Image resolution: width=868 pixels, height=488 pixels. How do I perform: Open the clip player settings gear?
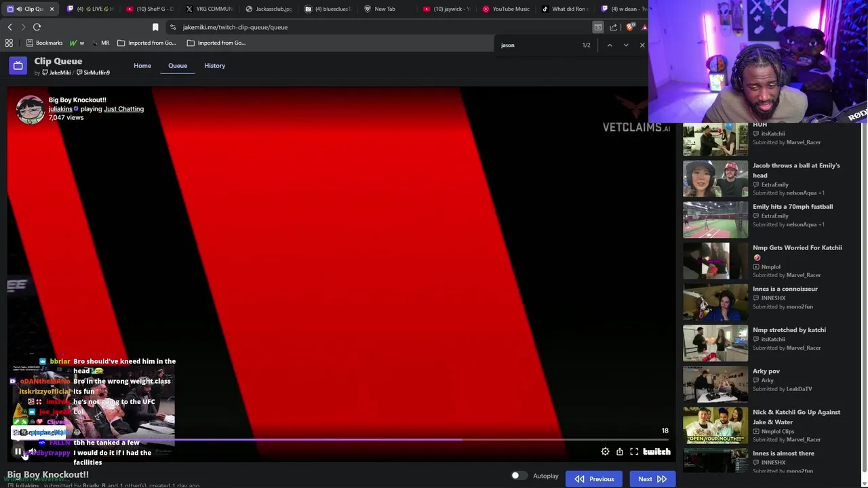click(605, 452)
